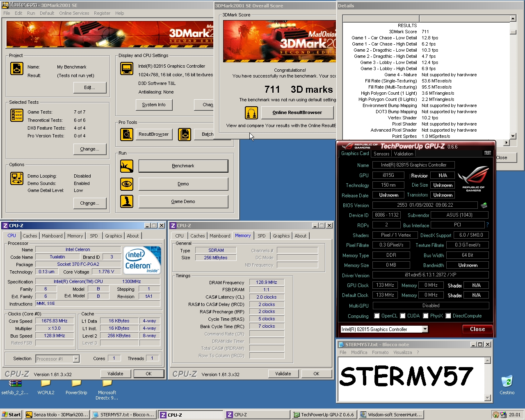Image resolution: width=525 pixels, height=420 pixels.
Task: Click Change button under Options
Action: coord(90,203)
